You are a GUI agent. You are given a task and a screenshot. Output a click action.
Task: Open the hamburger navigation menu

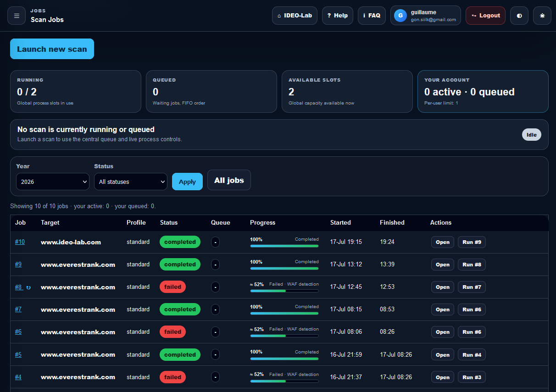17,16
